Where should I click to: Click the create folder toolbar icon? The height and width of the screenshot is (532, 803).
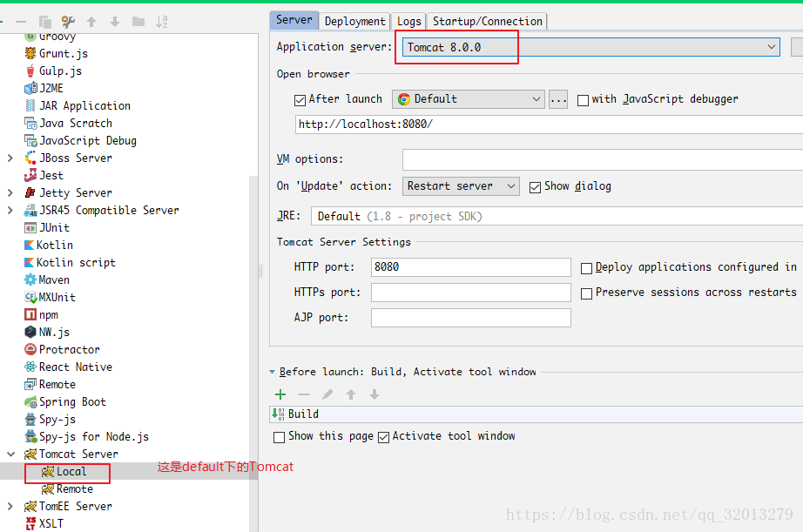tap(138, 22)
